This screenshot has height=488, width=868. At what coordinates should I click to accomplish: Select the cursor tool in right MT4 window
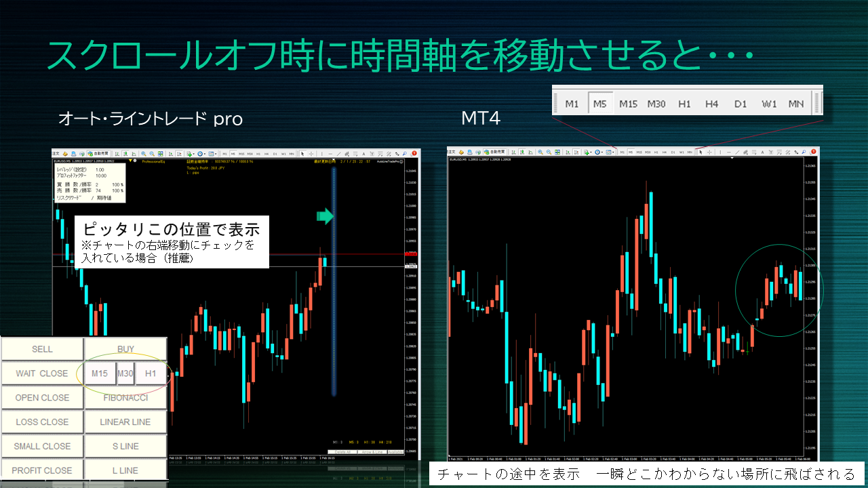[701, 152]
